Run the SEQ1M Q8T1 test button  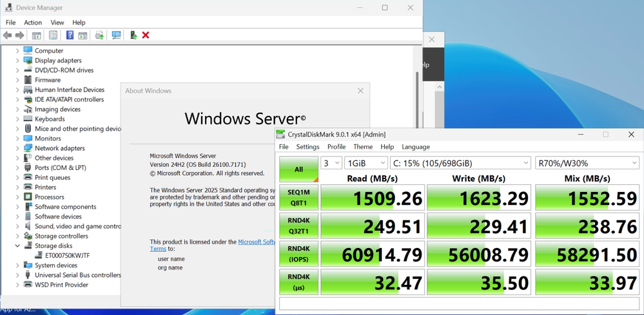coord(298,198)
